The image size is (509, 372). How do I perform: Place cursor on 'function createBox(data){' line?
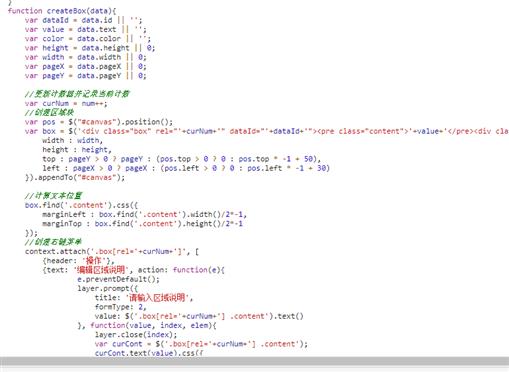(62, 11)
